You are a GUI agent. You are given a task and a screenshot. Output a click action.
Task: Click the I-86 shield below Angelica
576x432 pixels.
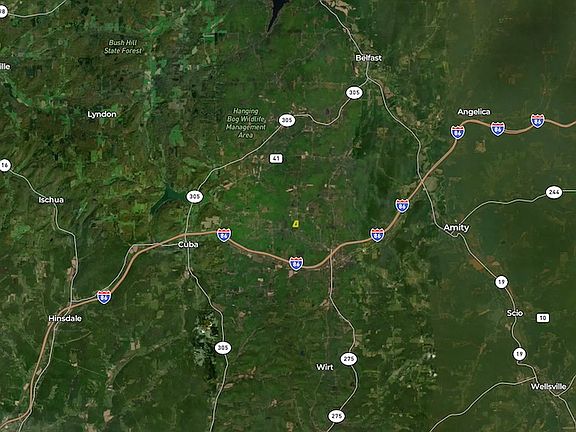click(457, 132)
